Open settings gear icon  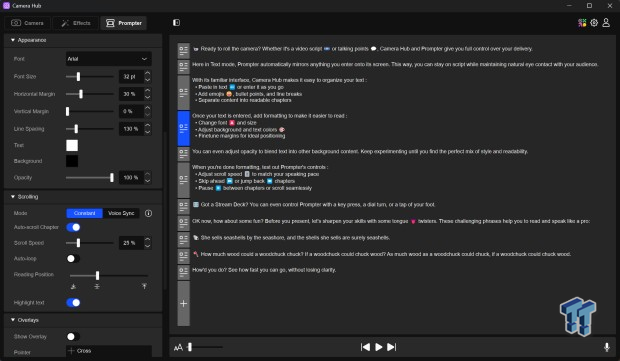tap(594, 23)
